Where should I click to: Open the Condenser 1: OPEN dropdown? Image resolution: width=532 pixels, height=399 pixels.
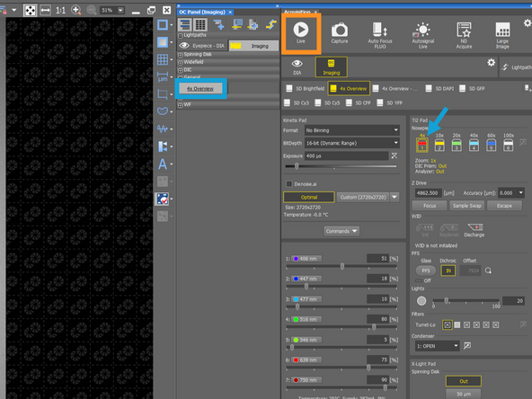pyautogui.click(x=437, y=346)
